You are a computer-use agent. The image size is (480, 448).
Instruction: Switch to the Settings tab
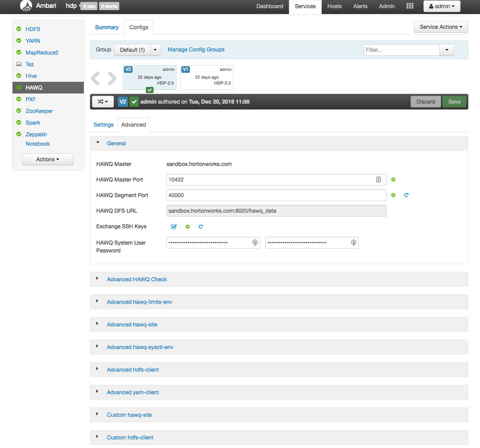pyautogui.click(x=103, y=125)
